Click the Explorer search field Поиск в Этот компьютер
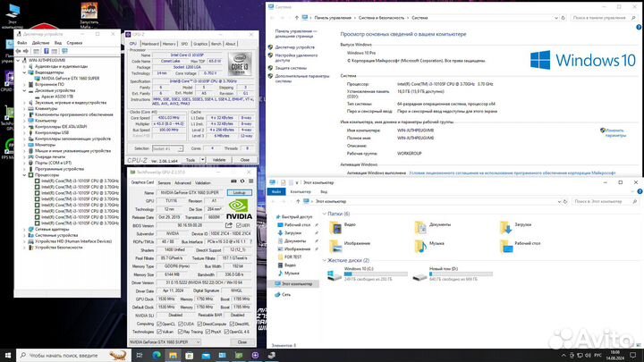644x362 pixels. [x=605, y=201]
